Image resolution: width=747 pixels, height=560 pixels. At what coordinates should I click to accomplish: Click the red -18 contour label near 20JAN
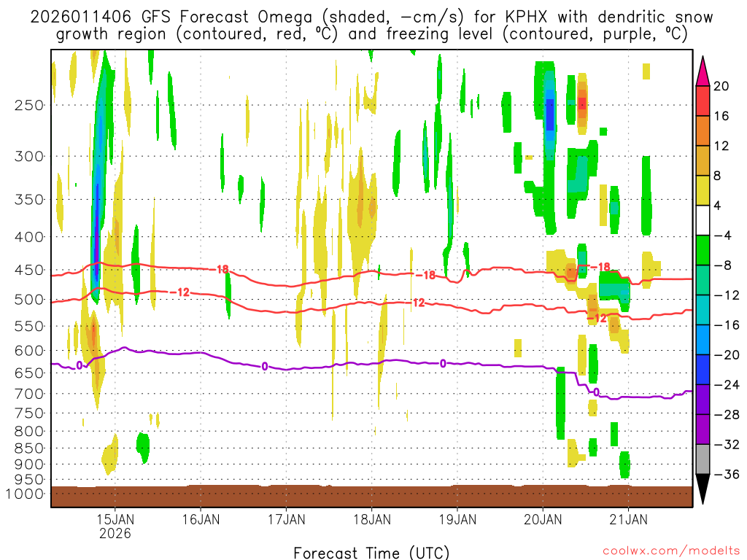tap(601, 267)
